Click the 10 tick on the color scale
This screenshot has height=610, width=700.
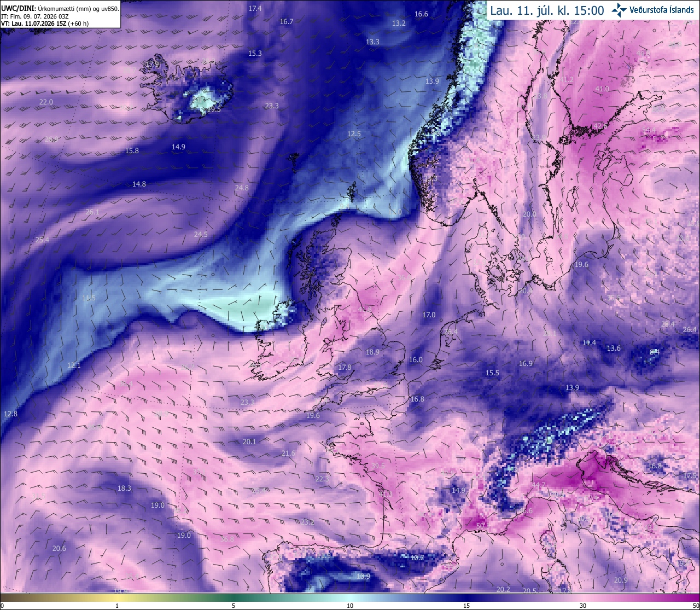(350, 606)
